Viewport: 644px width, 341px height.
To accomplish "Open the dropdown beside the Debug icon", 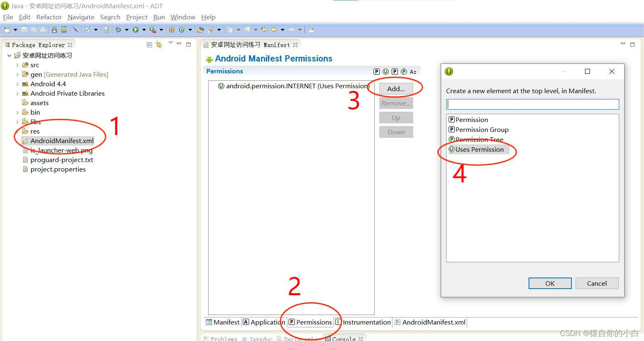I will tap(127, 30).
